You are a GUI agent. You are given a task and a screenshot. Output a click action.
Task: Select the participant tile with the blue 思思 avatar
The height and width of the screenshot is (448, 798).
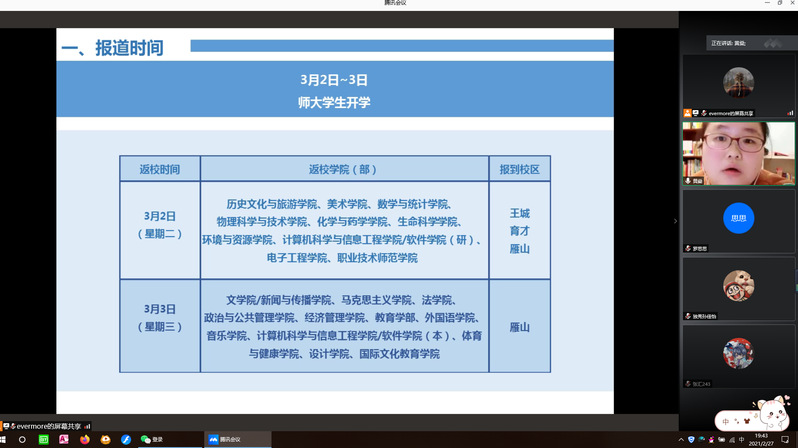point(738,219)
